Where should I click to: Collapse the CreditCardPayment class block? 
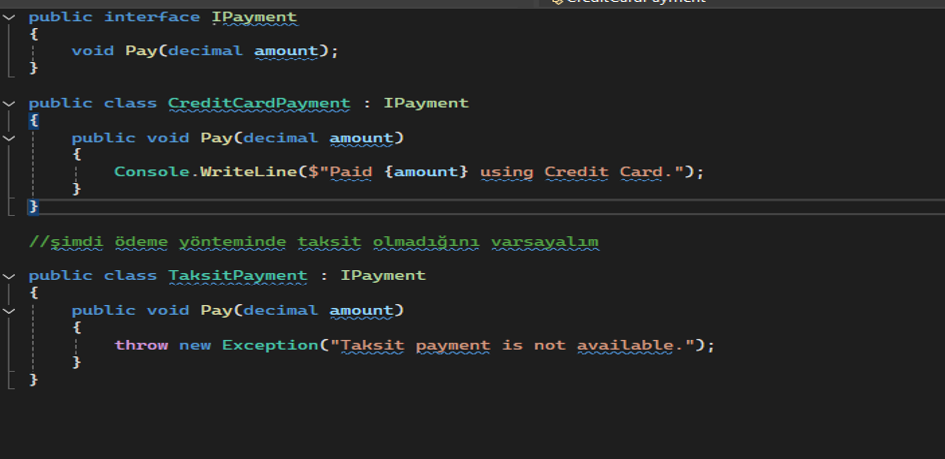[8, 103]
